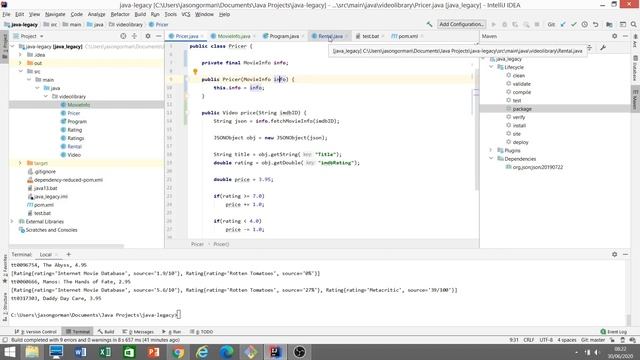Select MovieInfo class in project tree

[x=78, y=105]
